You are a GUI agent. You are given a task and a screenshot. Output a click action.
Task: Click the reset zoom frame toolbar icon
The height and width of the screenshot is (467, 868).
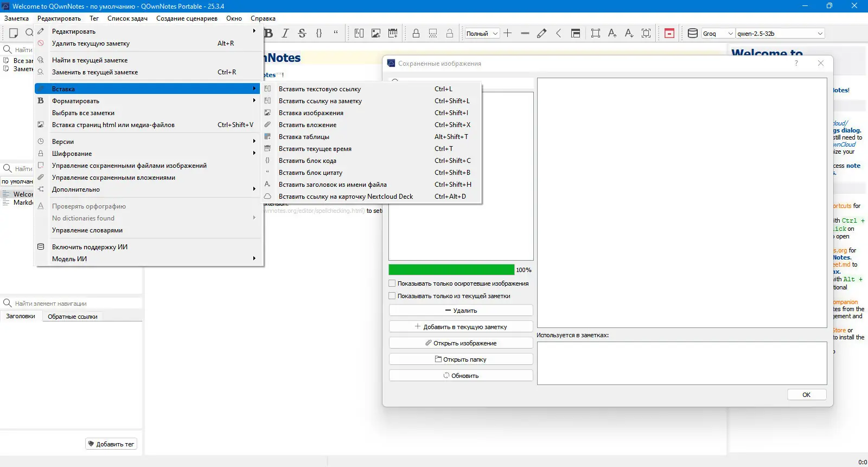(x=646, y=33)
